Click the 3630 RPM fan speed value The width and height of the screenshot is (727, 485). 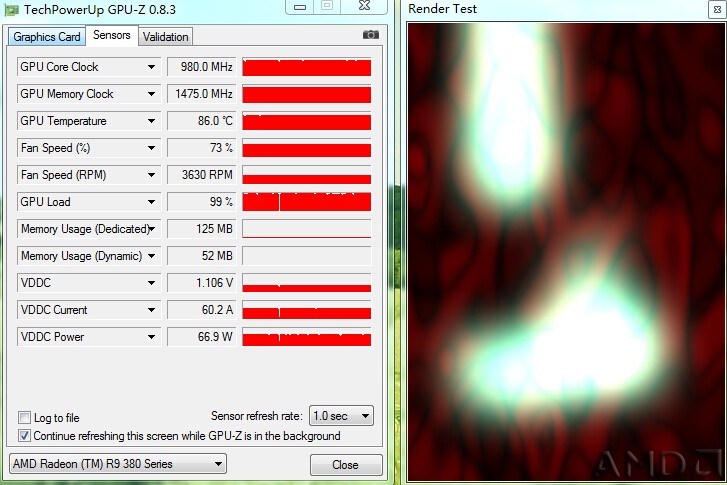[x=201, y=175]
